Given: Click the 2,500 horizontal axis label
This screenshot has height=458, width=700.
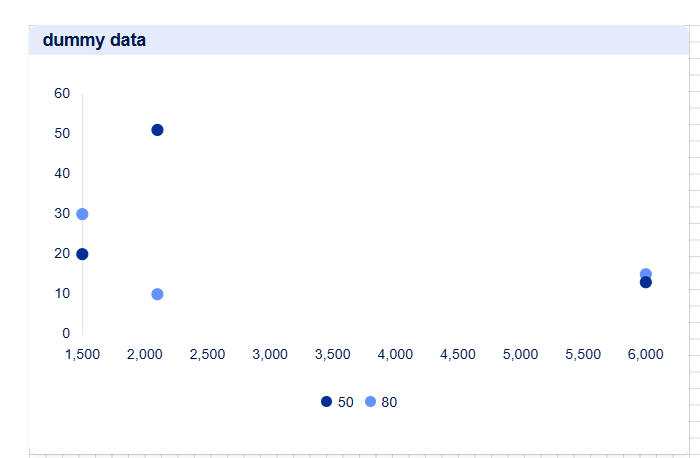Looking at the screenshot, I should pyautogui.click(x=207, y=354).
